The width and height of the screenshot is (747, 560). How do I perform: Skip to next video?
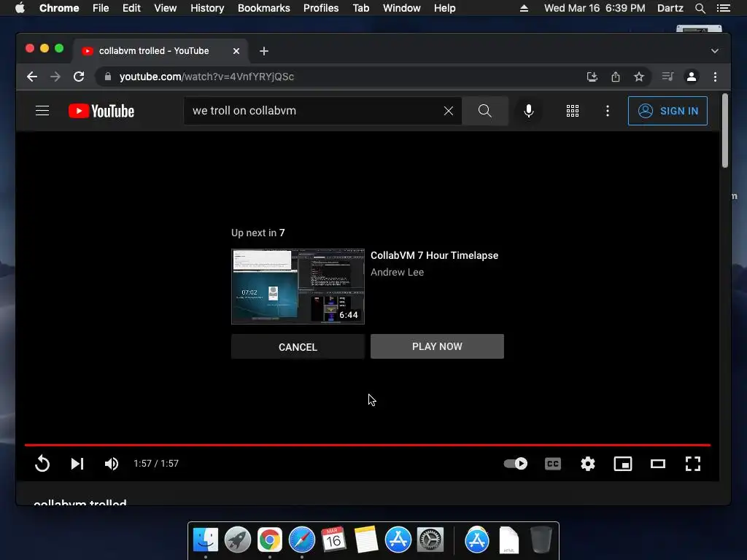coord(77,463)
